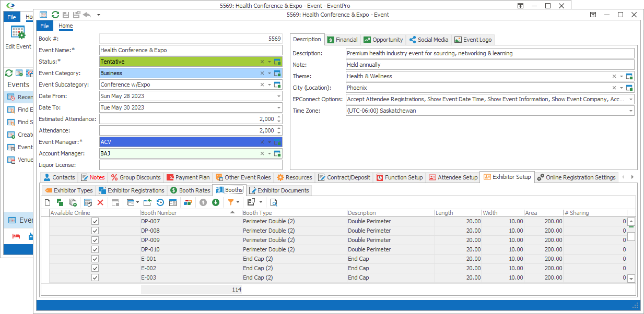
Task: Click the grey move up arrow icon
Action: click(x=203, y=202)
